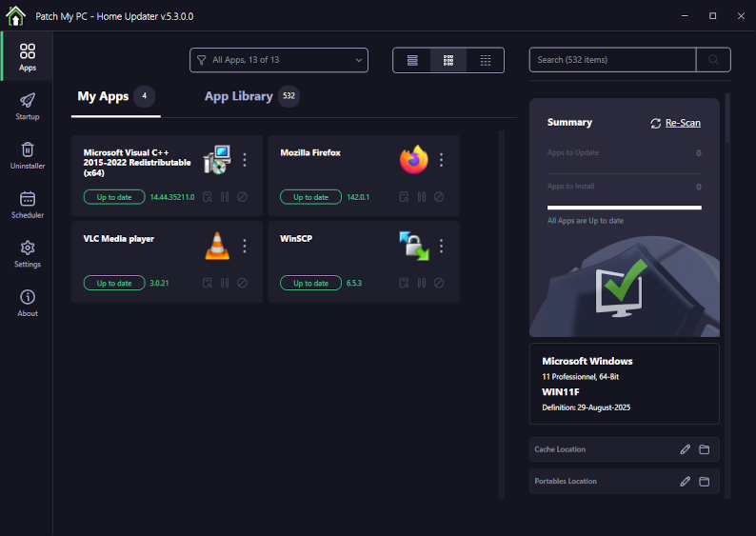
Task: Open more options for Mozilla Firefox
Action: (441, 160)
